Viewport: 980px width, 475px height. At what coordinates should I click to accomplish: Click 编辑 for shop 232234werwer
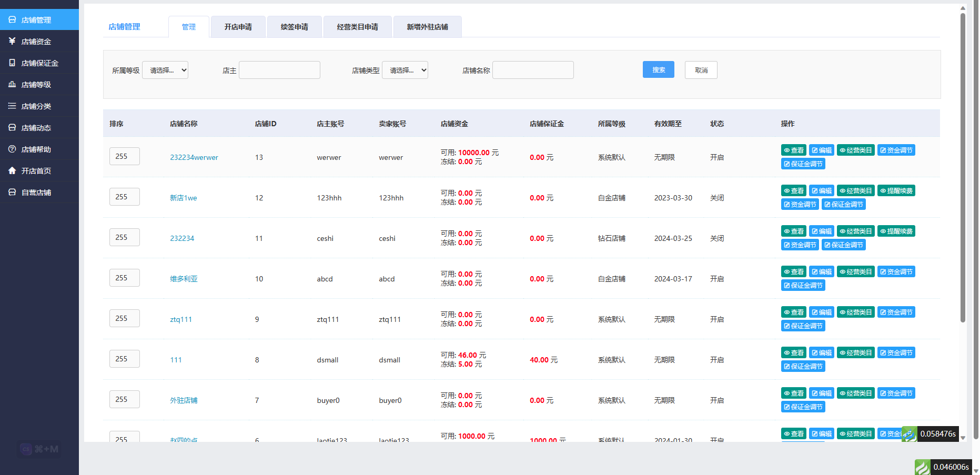click(x=822, y=150)
